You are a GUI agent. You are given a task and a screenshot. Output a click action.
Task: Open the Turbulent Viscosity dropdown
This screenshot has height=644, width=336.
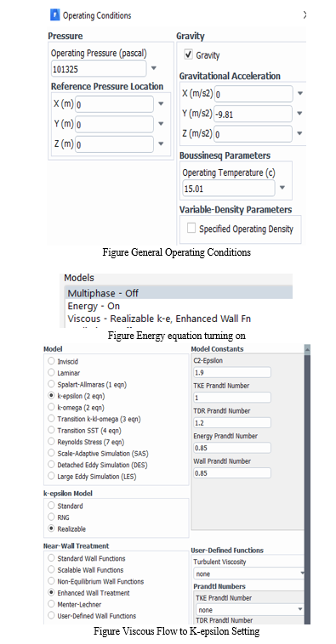[249, 573]
